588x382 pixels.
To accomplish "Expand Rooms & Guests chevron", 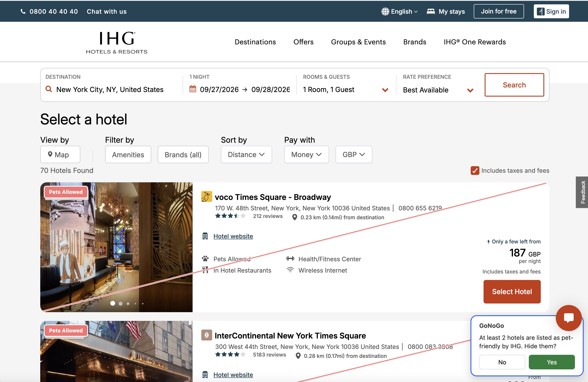I will coord(385,90).
